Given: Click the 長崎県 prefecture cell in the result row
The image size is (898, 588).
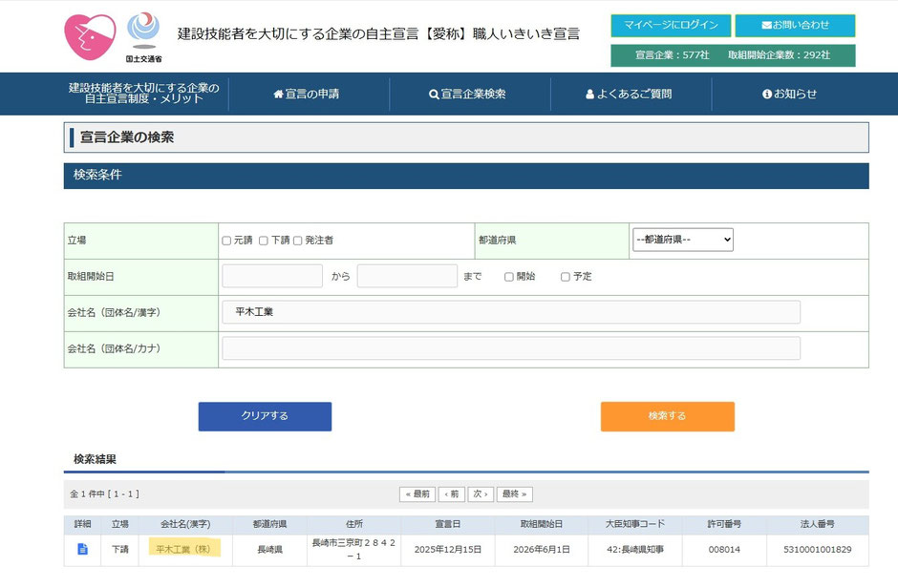Looking at the screenshot, I should point(269,550).
